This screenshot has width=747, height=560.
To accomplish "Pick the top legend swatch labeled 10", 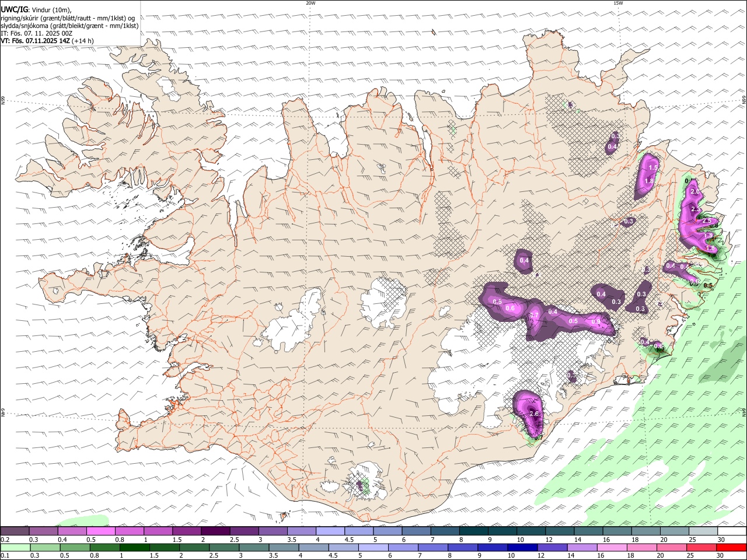I will (531, 531).
